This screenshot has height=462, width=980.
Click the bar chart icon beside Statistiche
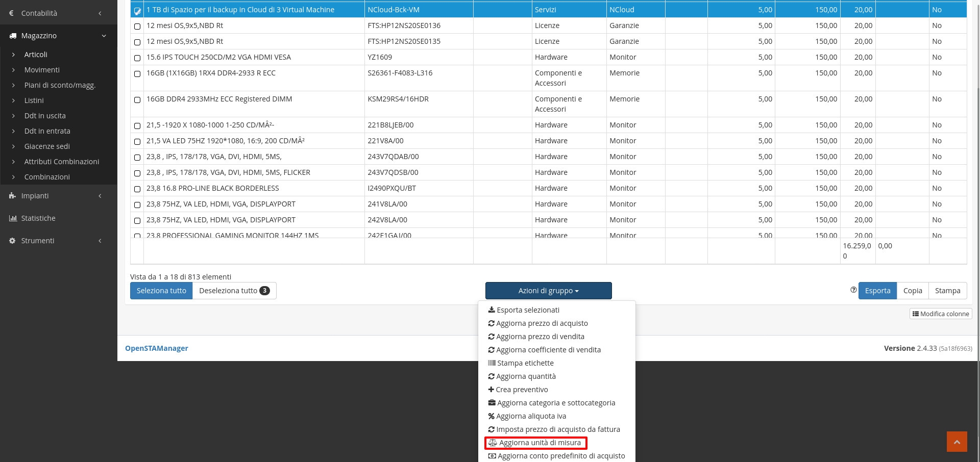(x=13, y=218)
